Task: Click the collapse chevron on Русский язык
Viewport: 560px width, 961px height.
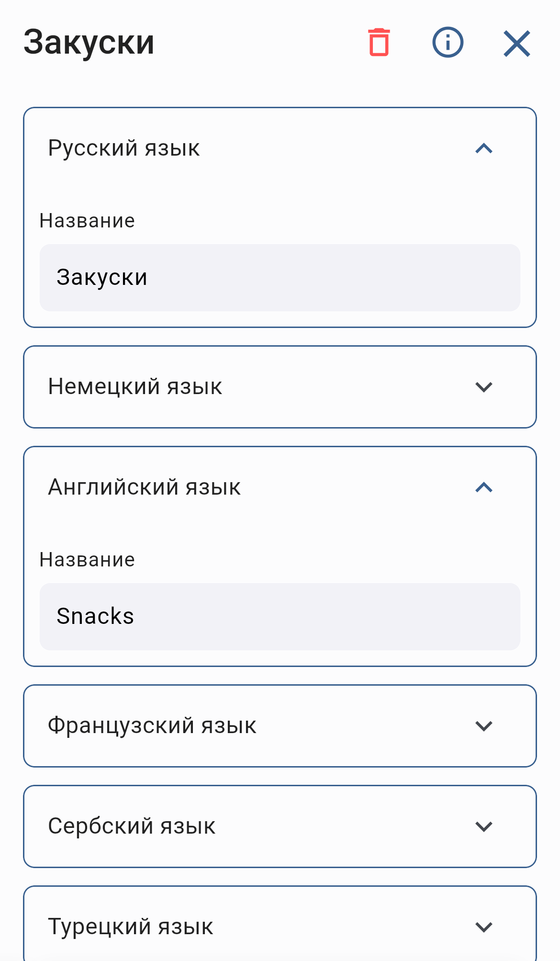Action: click(x=485, y=148)
